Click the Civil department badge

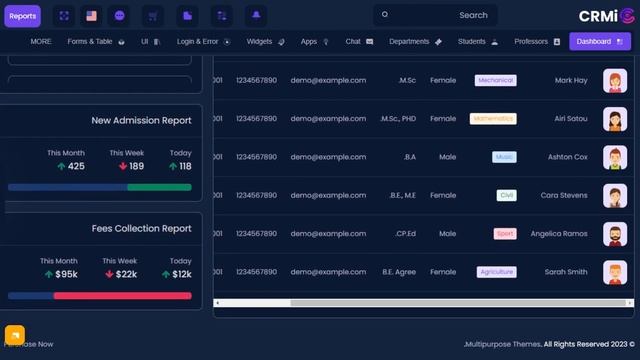click(x=507, y=196)
